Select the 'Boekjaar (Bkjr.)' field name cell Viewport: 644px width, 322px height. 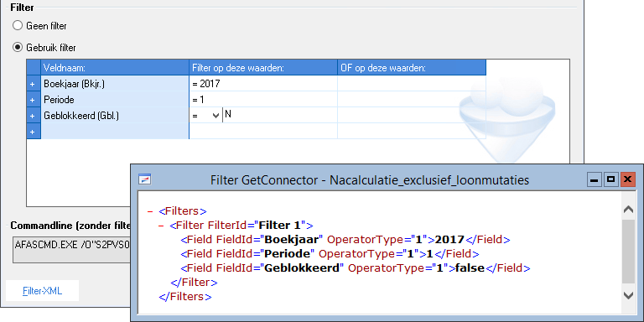(115, 84)
